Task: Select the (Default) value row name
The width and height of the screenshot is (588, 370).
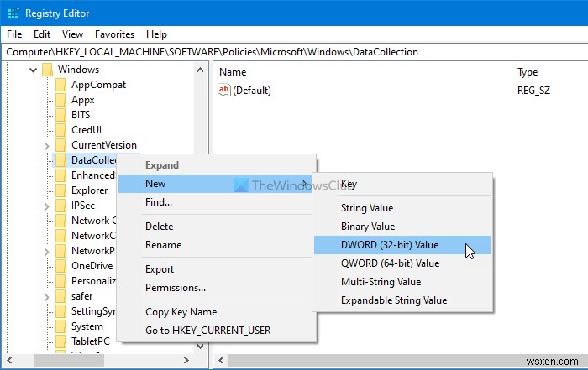Action: pyautogui.click(x=252, y=91)
